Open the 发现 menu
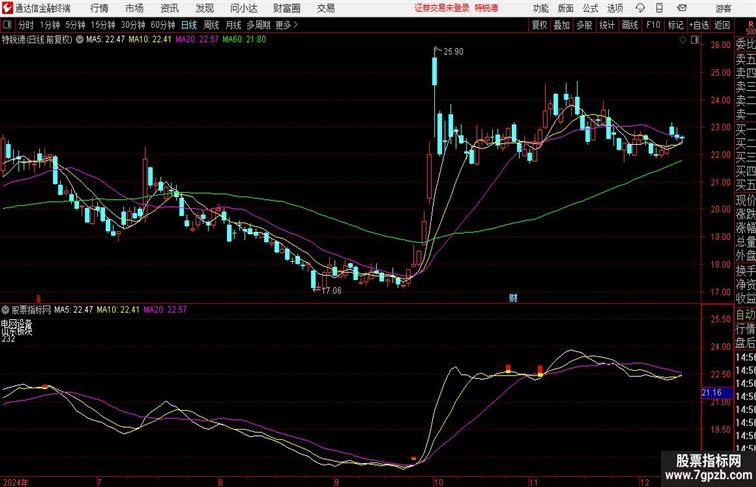The image size is (756, 487). tap(204, 8)
